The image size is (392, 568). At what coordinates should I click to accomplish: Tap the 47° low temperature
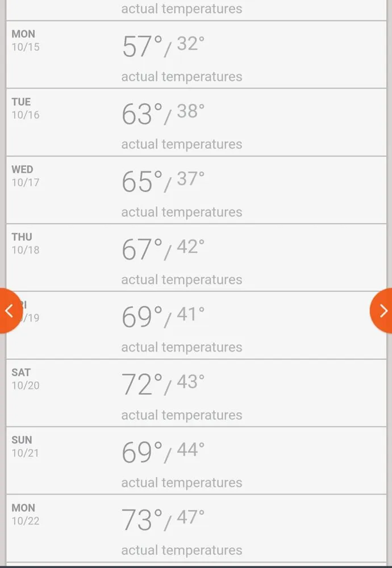(x=190, y=517)
